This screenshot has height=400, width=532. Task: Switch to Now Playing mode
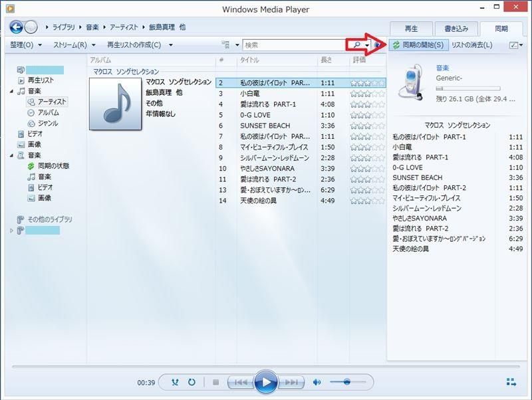(x=511, y=382)
